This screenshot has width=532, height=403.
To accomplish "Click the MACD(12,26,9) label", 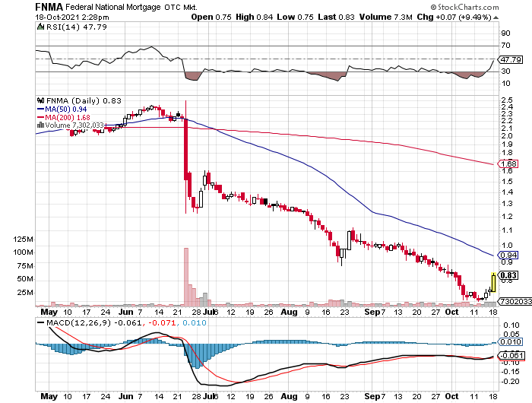I will point(78,322).
